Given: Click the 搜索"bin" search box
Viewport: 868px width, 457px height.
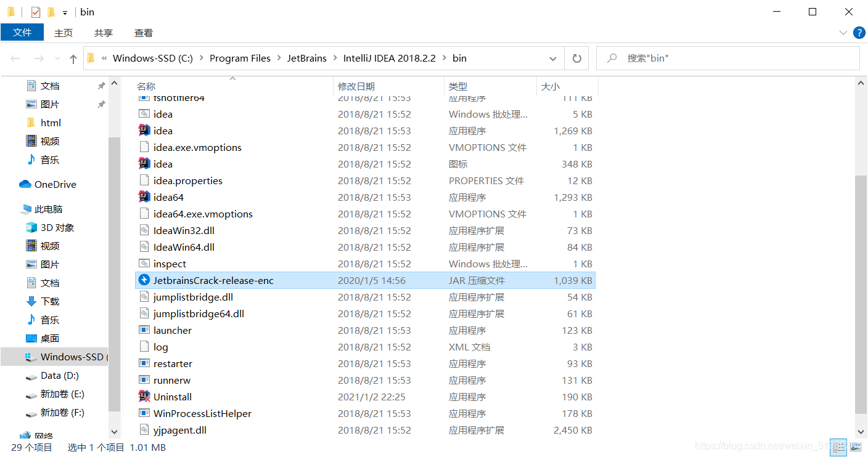Looking at the screenshot, I should point(728,59).
